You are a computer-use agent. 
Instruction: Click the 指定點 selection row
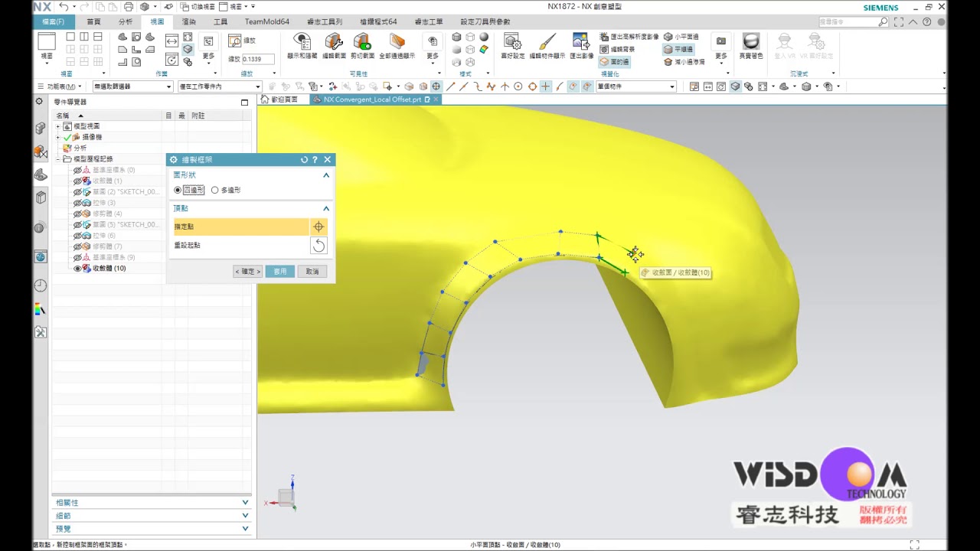pos(240,227)
